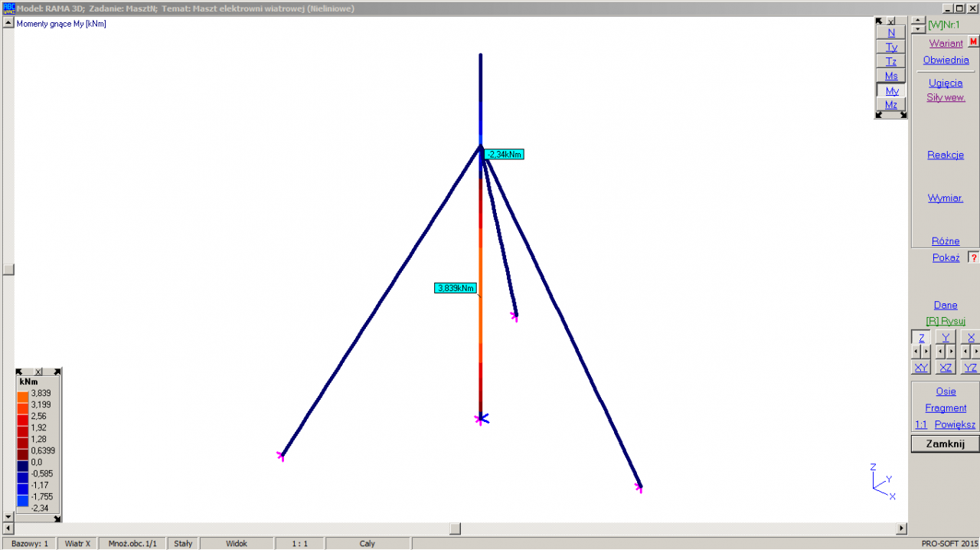Enable the Tz shear force diagram
The height and width of the screenshot is (550, 980).
tap(890, 61)
